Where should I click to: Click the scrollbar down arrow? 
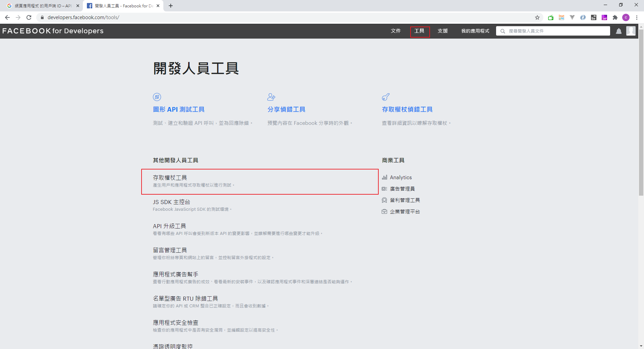[x=641, y=346]
